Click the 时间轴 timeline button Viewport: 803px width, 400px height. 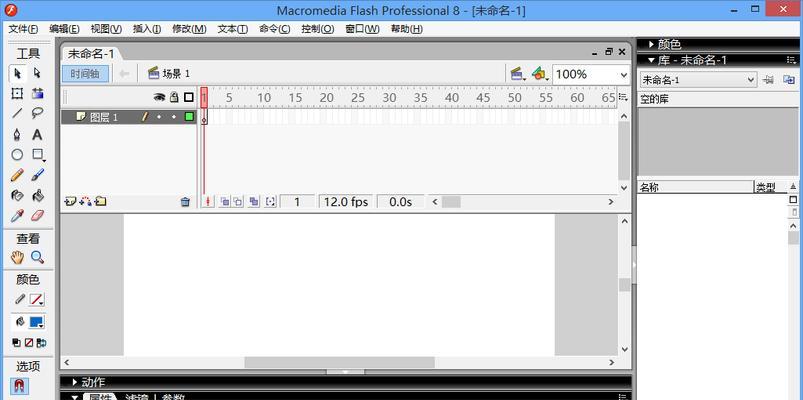(x=86, y=74)
